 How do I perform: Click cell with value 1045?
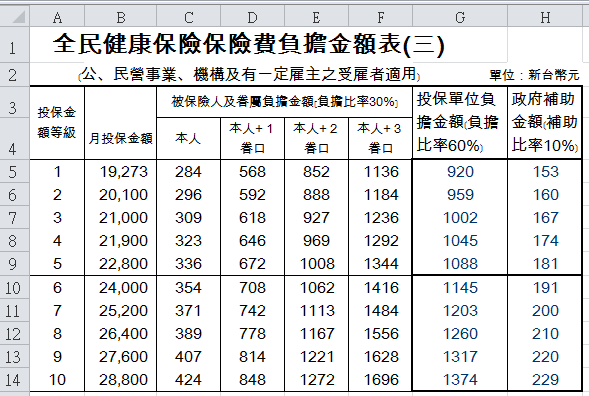tap(460, 240)
